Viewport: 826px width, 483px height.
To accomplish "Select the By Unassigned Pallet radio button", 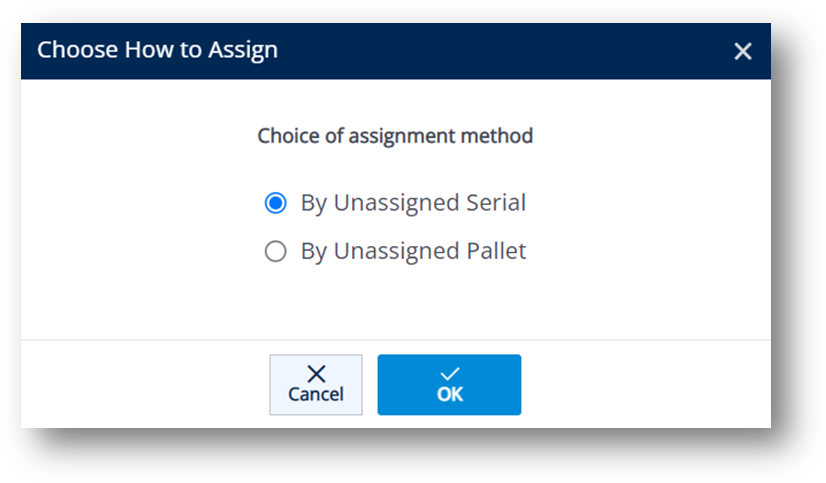I will point(276,251).
